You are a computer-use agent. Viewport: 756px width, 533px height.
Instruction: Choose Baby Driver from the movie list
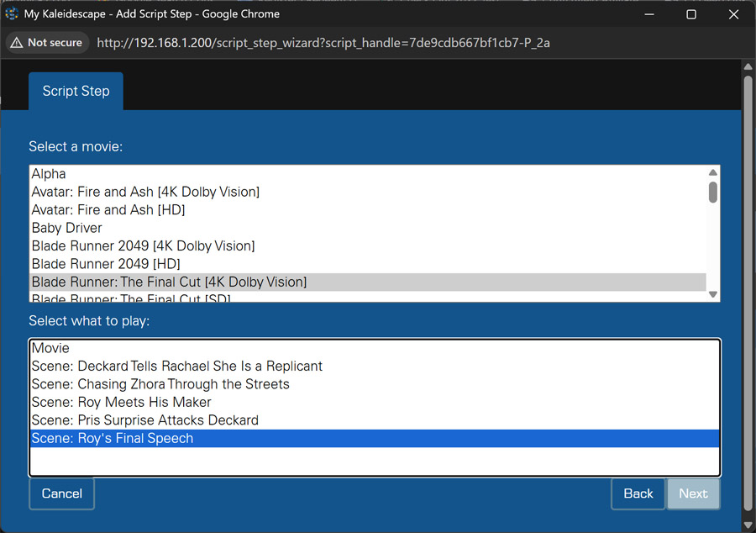(x=368, y=228)
